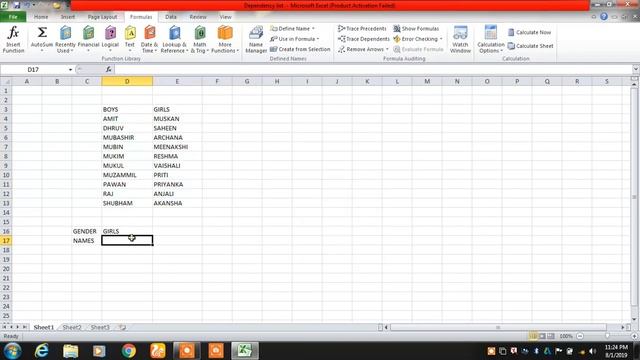Expand the Error Checking dropdown arrow

441,39
